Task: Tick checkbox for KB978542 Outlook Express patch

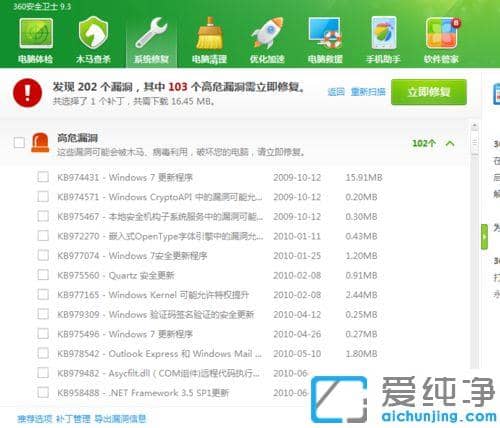Action: point(43,353)
